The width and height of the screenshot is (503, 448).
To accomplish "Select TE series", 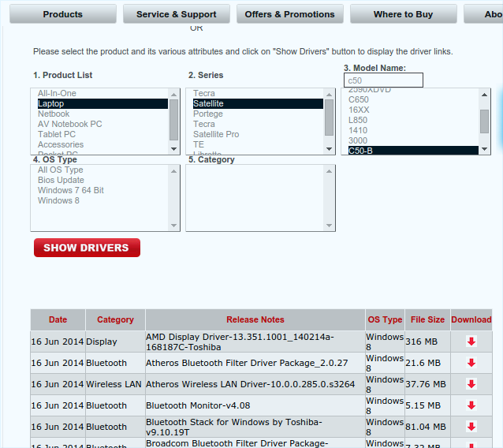I will point(258,145).
